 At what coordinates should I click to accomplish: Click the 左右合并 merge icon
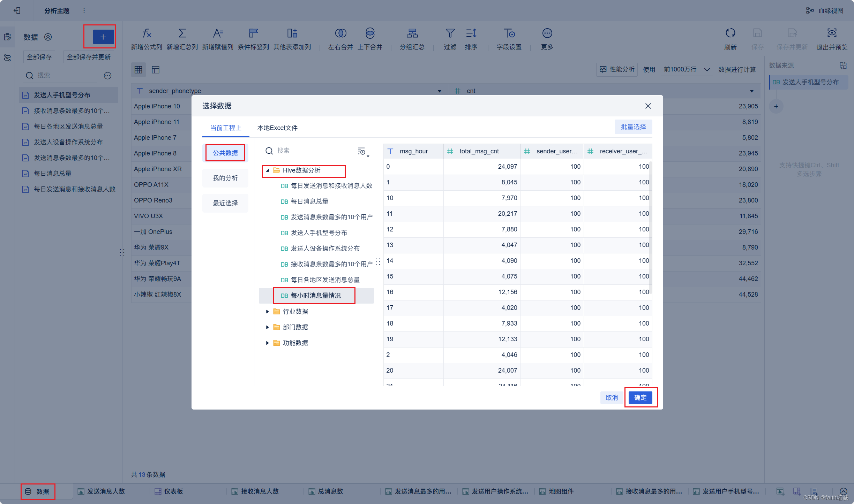pyautogui.click(x=340, y=33)
